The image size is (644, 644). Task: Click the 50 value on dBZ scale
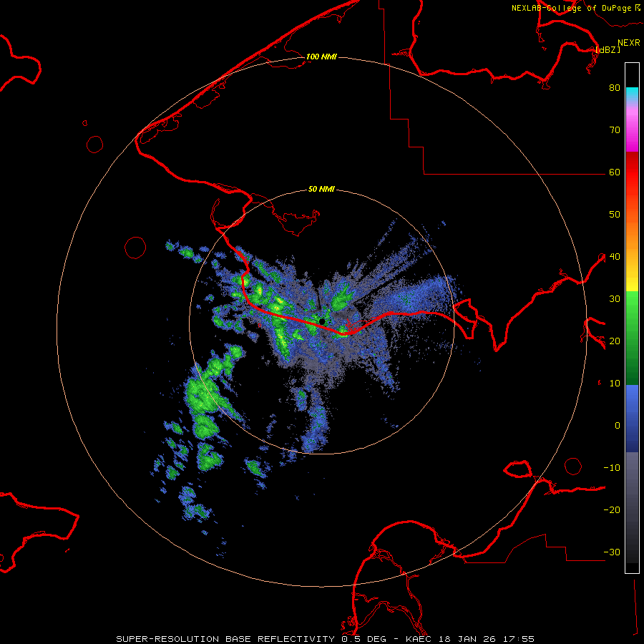tap(615, 215)
